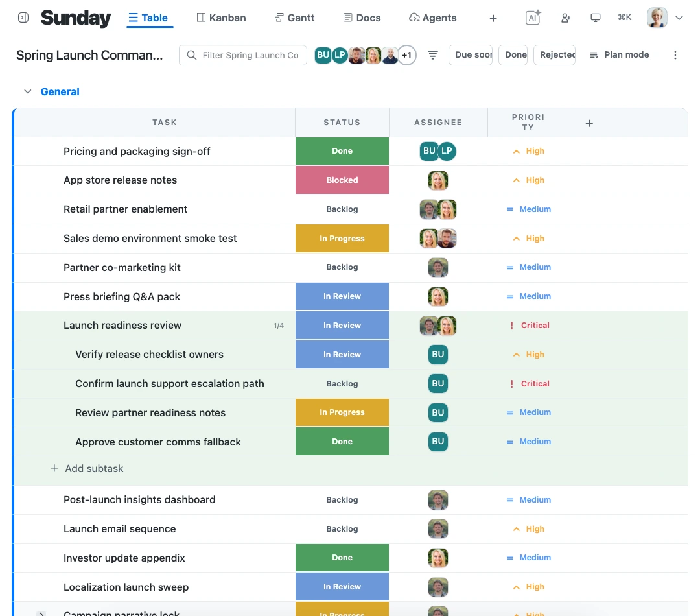This screenshot has height=616, width=700.
Task: Open the filter lines icon
Action: pyautogui.click(x=432, y=55)
